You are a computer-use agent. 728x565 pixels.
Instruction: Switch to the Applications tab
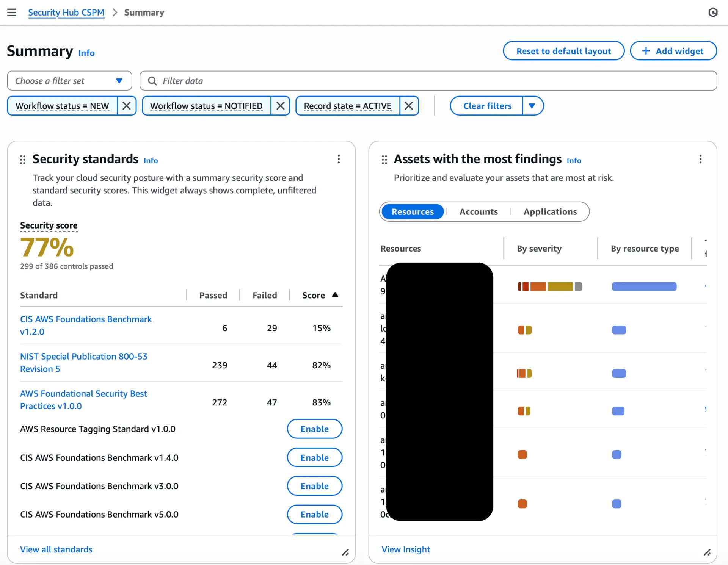pyautogui.click(x=550, y=212)
